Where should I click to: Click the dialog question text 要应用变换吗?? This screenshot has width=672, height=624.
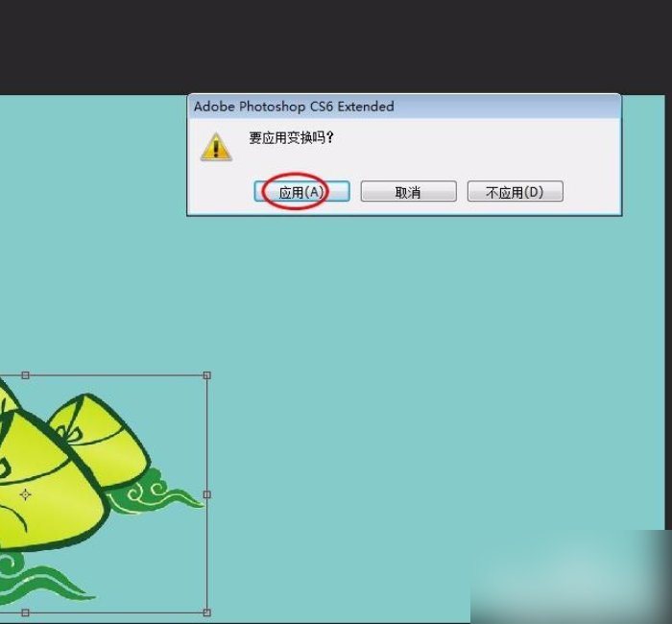[292, 138]
